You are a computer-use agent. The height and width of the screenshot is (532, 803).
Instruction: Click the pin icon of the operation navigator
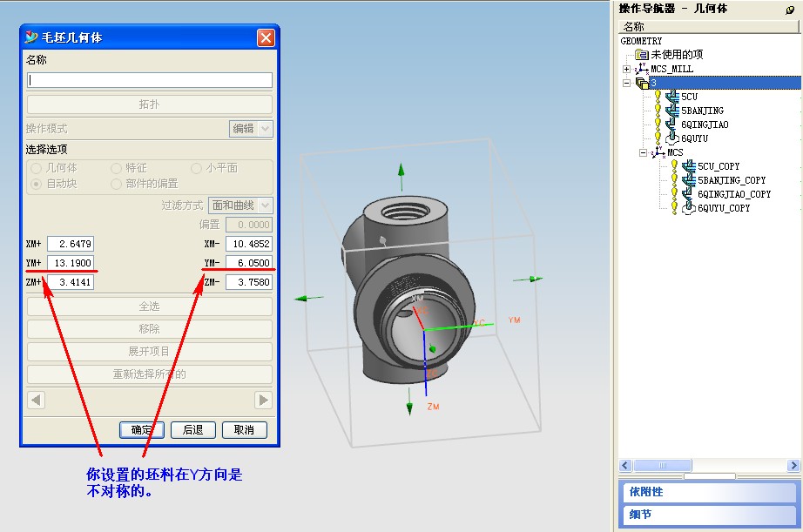(790, 10)
